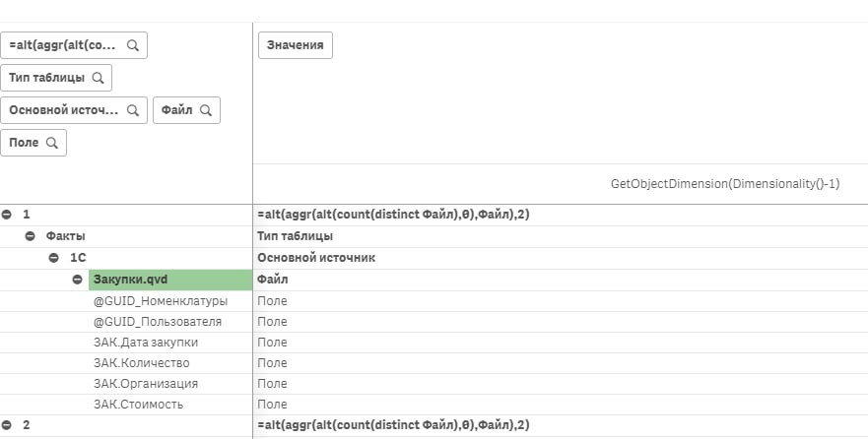Viewport: 868px width, 439px height.
Task: Click the Основной источ... dimension label
Action: coord(64,110)
